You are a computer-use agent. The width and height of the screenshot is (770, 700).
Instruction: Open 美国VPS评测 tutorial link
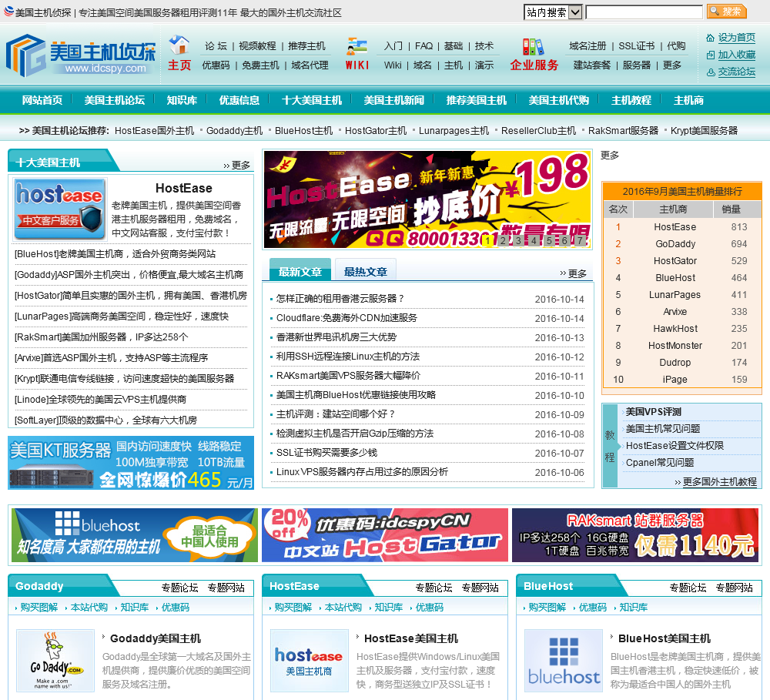tap(654, 412)
